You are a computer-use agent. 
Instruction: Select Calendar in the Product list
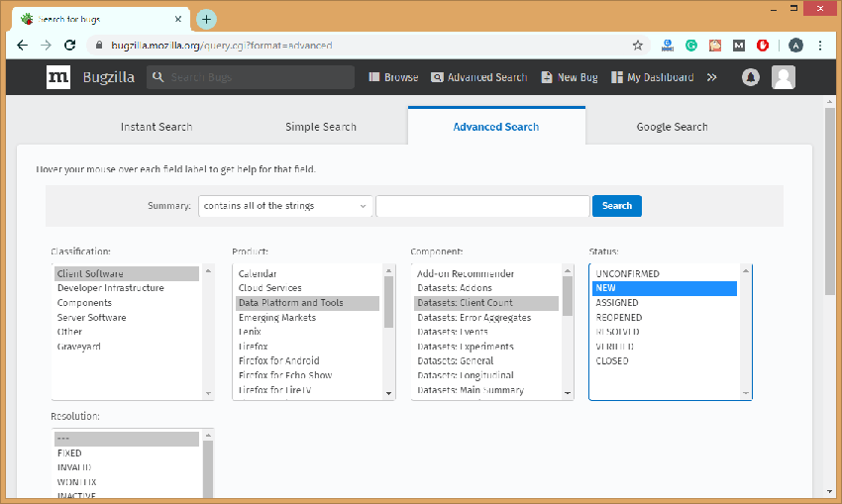(308, 273)
